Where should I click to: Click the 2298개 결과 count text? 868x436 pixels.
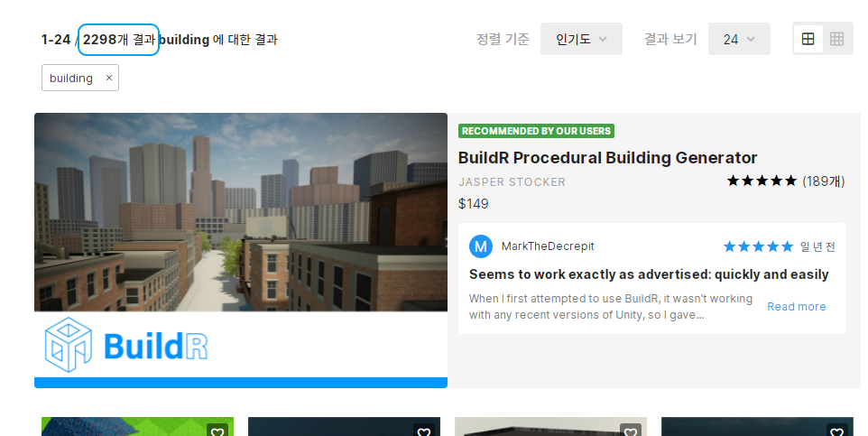pyautogui.click(x=118, y=40)
